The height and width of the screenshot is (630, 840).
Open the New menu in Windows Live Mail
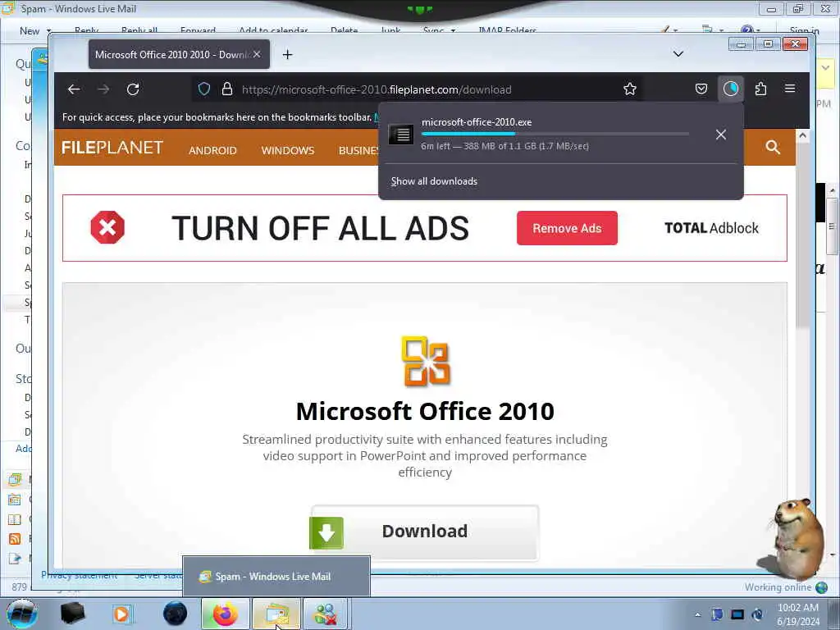pyautogui.click(x=34, y=31)
